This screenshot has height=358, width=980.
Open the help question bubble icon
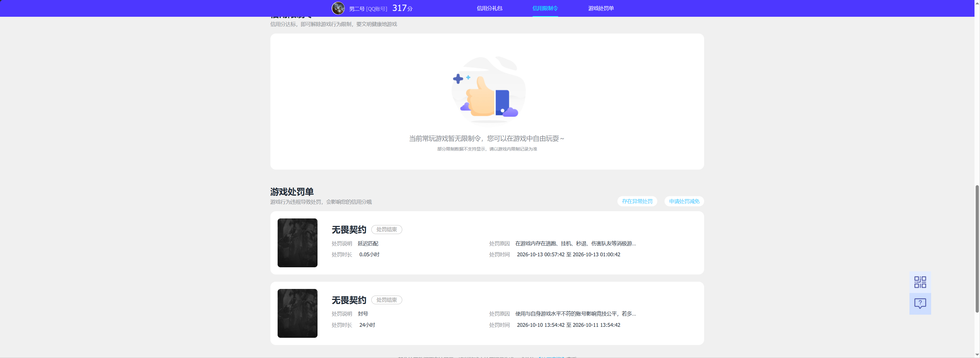point(920,304)
